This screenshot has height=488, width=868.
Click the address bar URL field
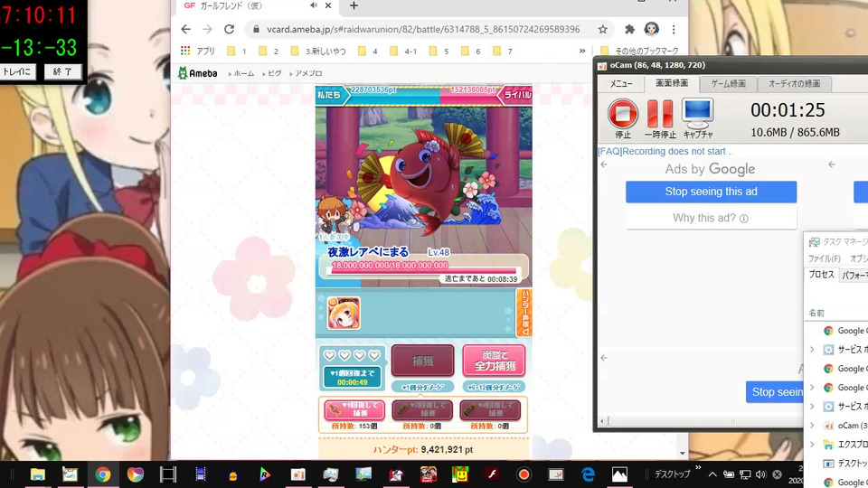coord(423,29)
